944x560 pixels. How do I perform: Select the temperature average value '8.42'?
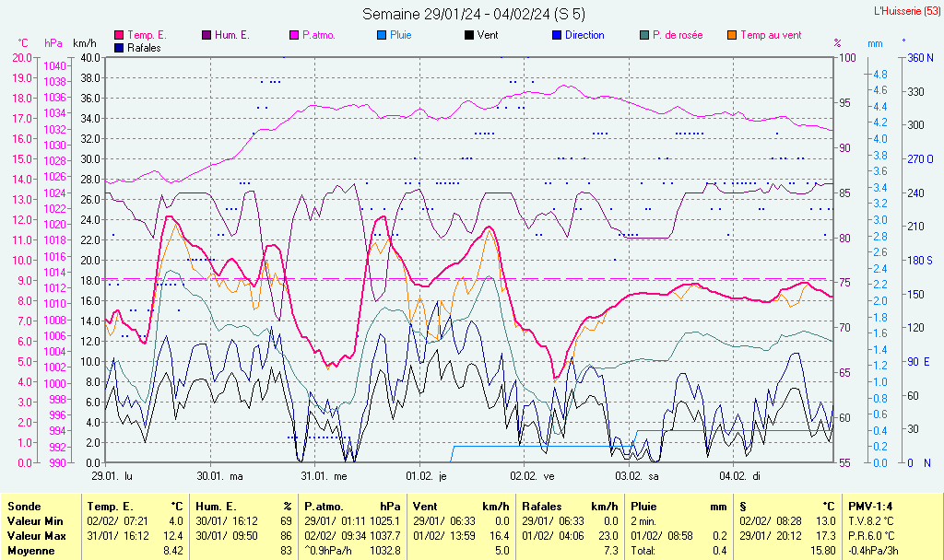[172, 551]
